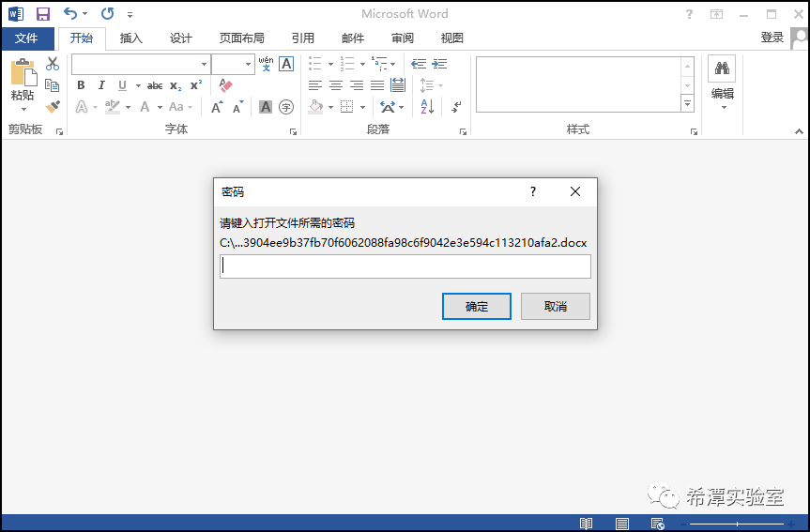Click the Copy icon
The image size is (810, 532).
tap(53, 84)
